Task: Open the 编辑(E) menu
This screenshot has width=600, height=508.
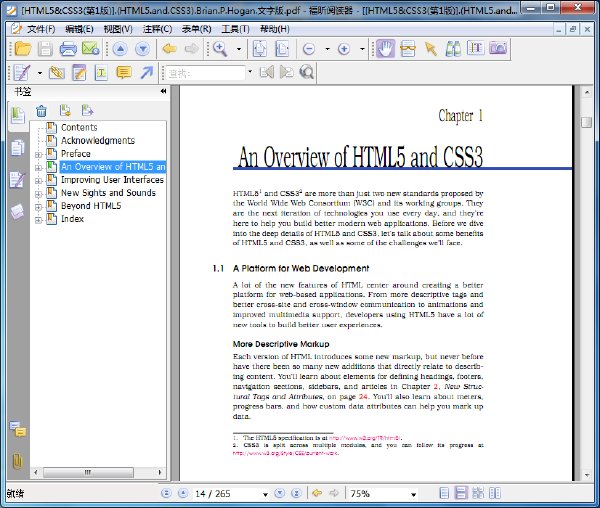Action: coord(79,29)
